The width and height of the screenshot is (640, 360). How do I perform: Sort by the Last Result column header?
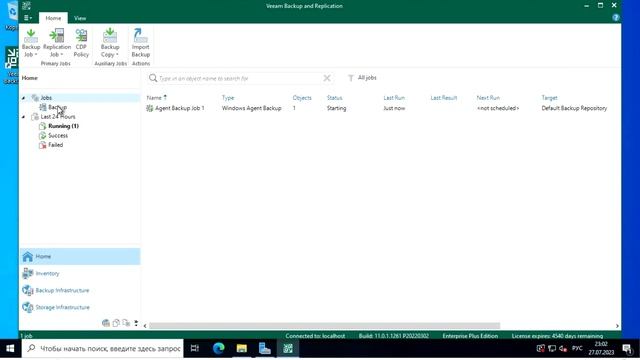pos(444,98)
